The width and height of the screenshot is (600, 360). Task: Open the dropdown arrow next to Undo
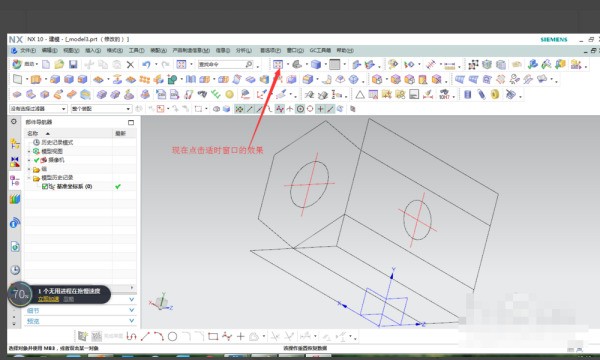pyautogui.click(x=156, y=65)
